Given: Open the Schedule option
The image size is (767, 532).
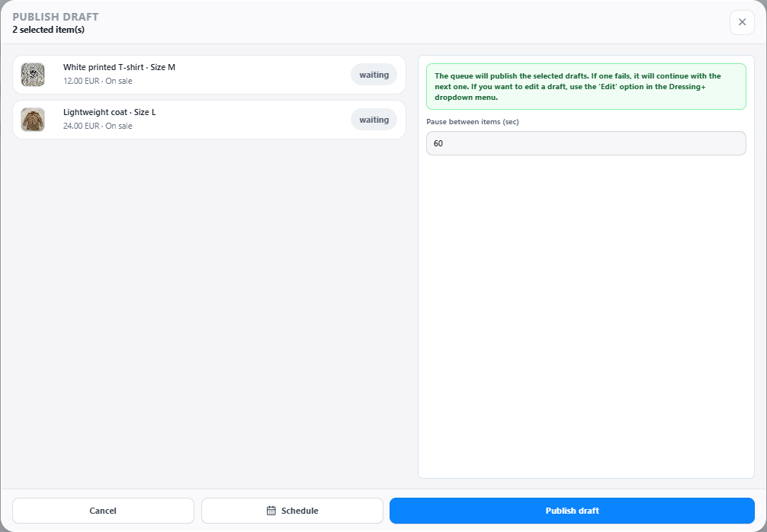Looking at the screenshot, I should coord(292,511).
